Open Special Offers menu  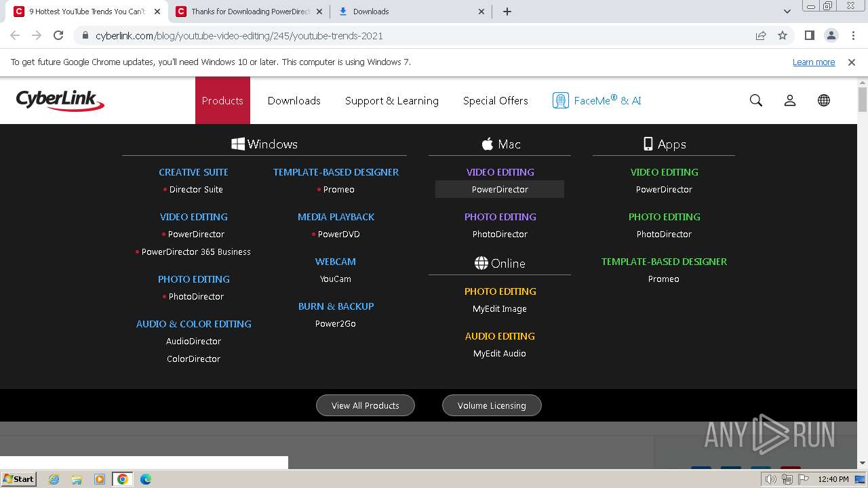(496, 100)
